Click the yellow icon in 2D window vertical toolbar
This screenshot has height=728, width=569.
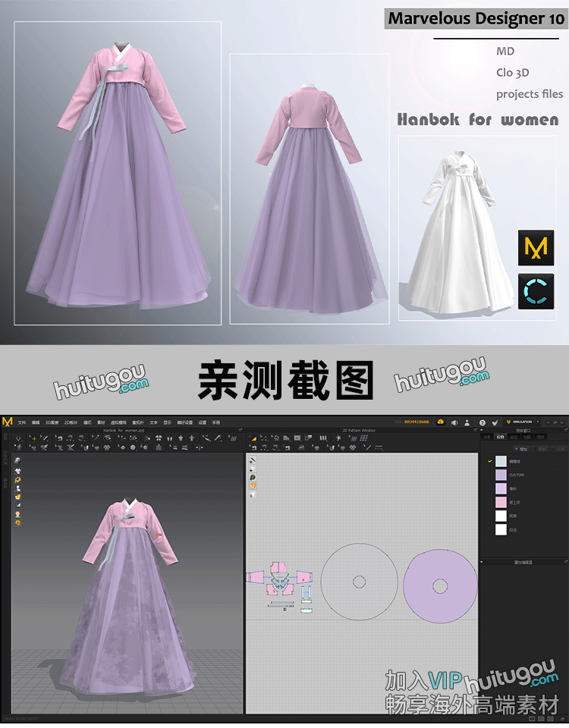(x=253, y=485)
